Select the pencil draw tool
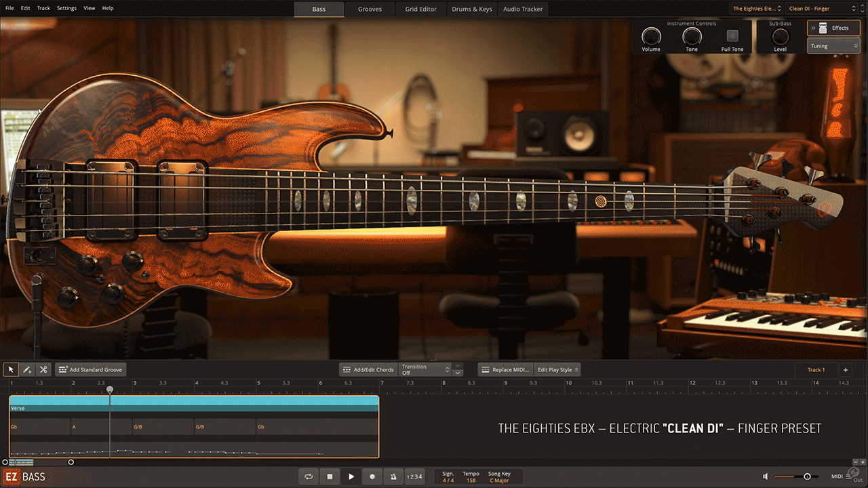This screenshot has height=488, width=868. pos(27,369)
